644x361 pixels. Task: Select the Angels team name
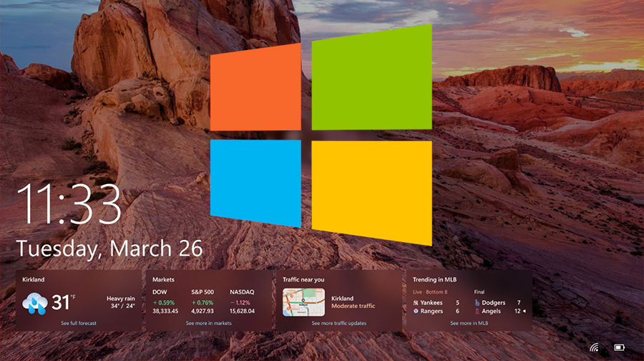click(491, 312)
